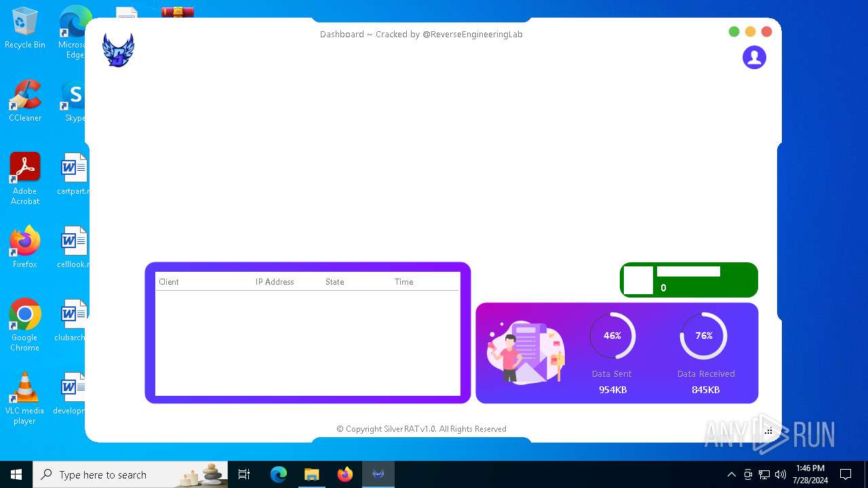Click the mail illustration in purple panel

tap(526, 352)
